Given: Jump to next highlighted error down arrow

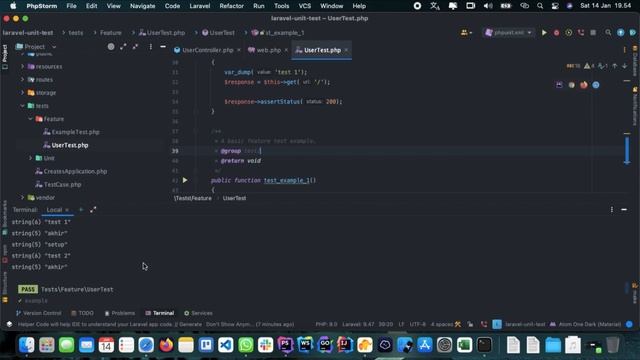Looking at the screenshot, I should (x=624, y=66).
